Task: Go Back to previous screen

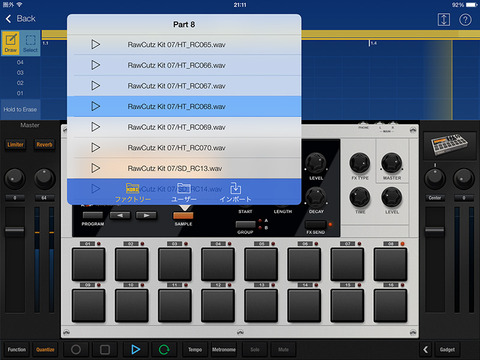Action: 21,19
